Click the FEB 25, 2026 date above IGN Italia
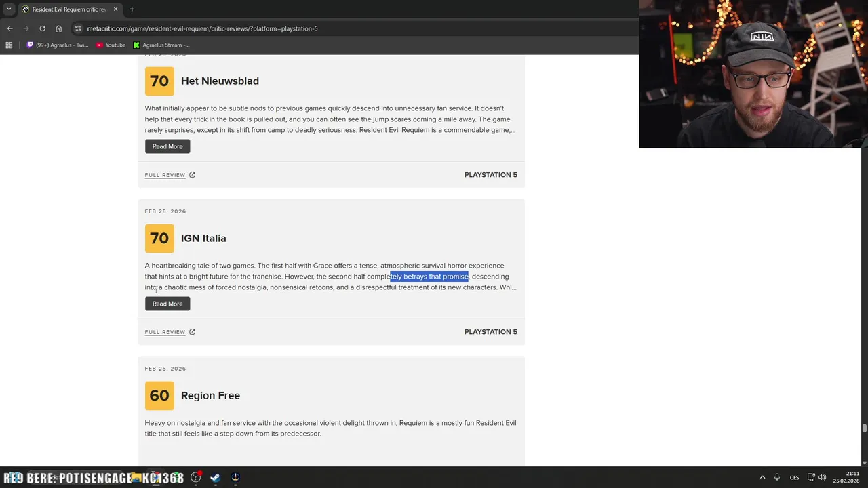This screenshot has width=868, height=488. click(x=165, y=211)
